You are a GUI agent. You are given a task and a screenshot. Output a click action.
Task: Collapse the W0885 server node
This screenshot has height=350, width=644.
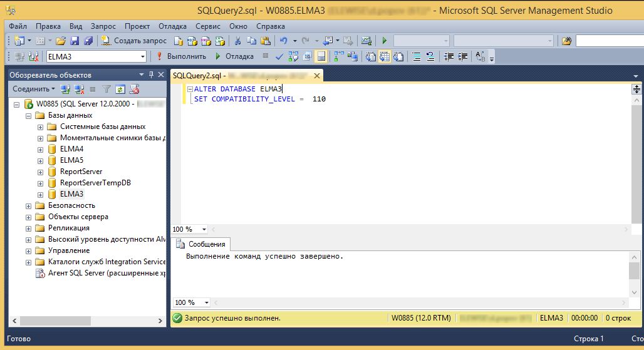pyautogui.click(x=17, y=105)
